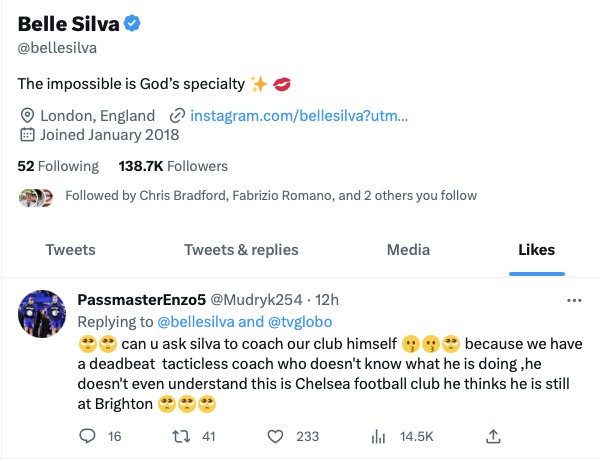Click the reply icon on the tweet
Image resolution: width=600 pixels, height=461 pixels.
tap(87, 436)
